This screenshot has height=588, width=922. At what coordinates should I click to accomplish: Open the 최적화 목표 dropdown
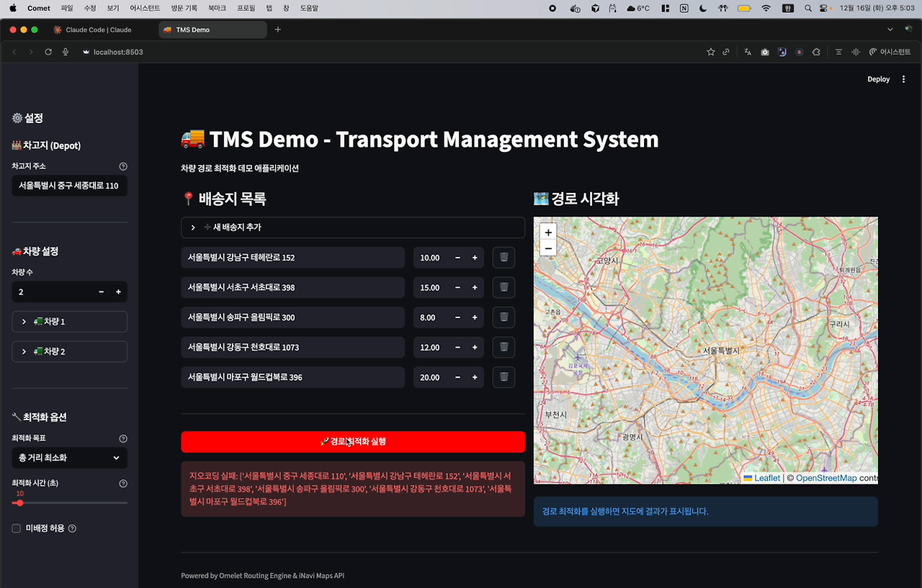pos(70,458)
